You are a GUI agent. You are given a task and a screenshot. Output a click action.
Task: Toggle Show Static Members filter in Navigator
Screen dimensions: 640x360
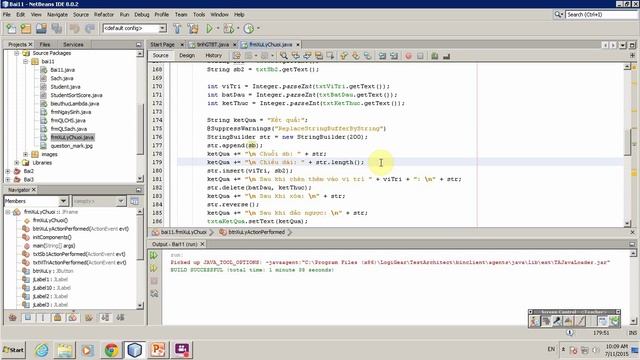43,318
